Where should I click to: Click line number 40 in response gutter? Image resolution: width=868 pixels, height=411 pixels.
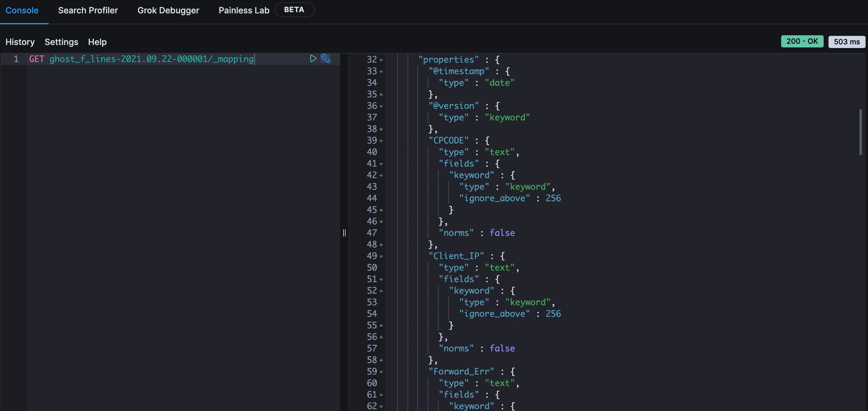pyautogui.click(x=372, y=152)
